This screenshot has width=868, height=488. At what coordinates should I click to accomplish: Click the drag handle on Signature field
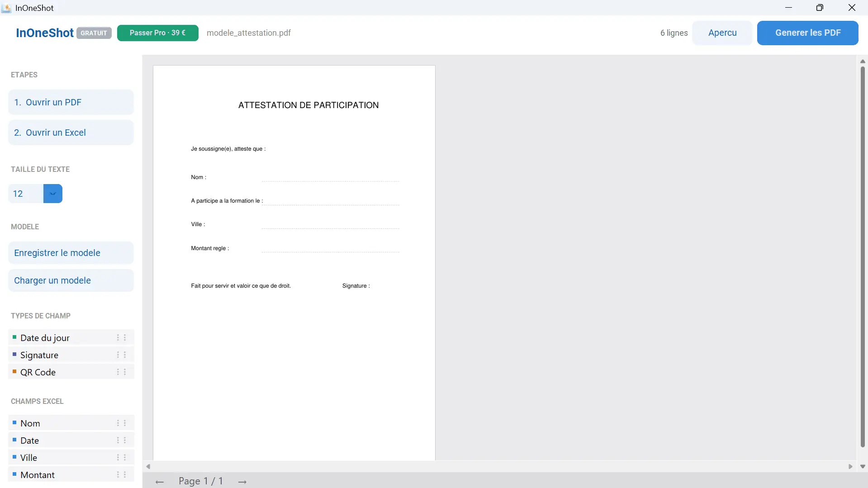(x=121, y=355)
